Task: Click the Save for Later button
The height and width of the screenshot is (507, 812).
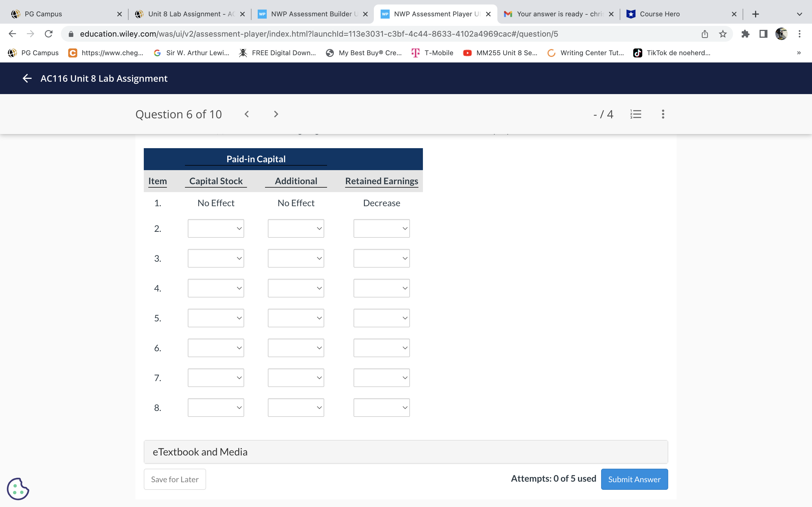Action: [175, 479]
